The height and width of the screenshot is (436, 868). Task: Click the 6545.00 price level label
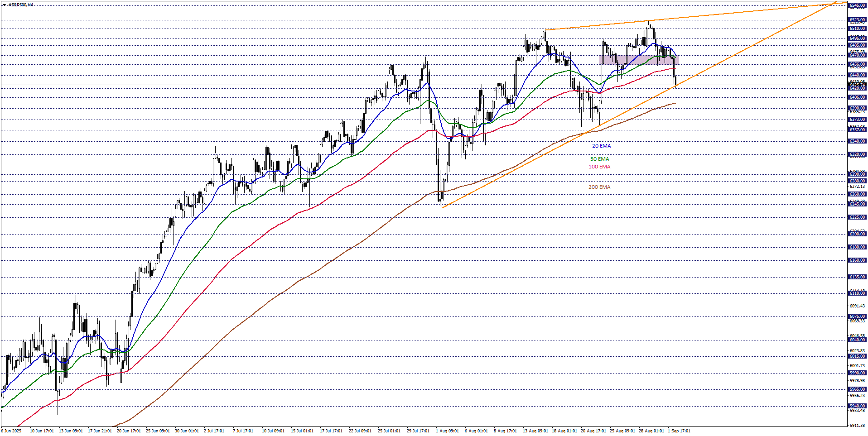coord(857,6)
